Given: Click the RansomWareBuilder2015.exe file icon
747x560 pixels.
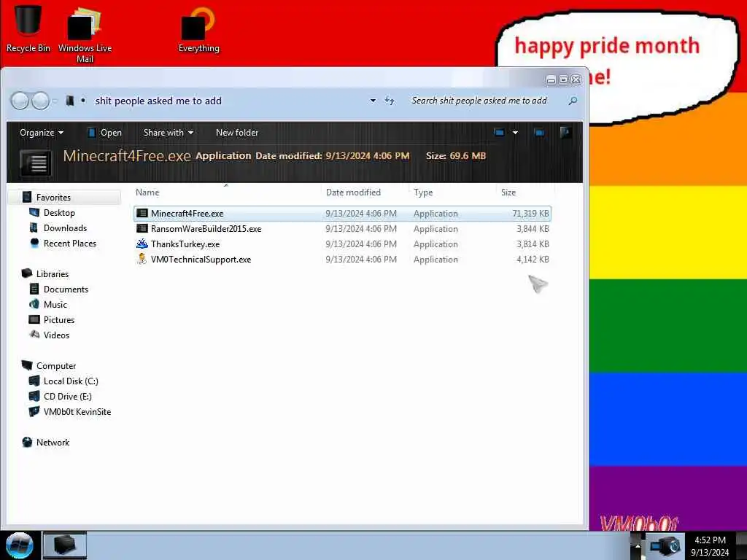Looking at the screenshot, I should point(142,228).
